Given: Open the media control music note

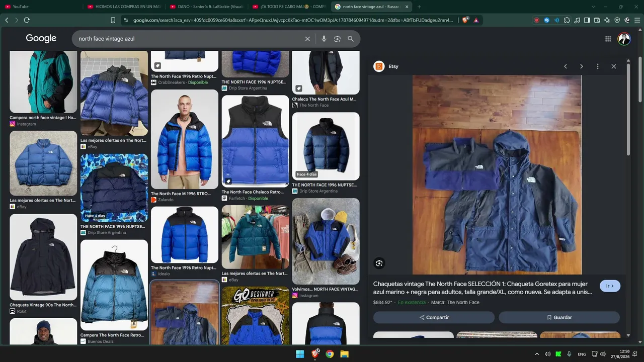Looking at the screenshot, I should 577,20.
